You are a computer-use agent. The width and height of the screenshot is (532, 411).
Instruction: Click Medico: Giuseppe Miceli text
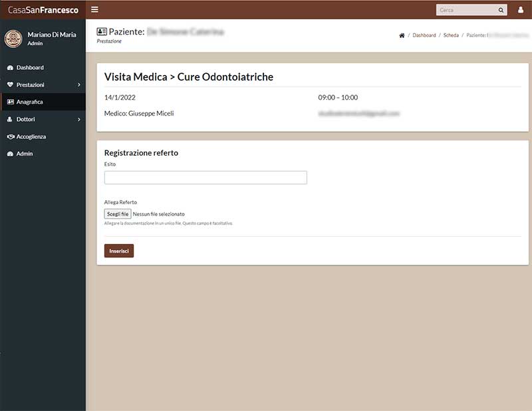pos(139,113)
